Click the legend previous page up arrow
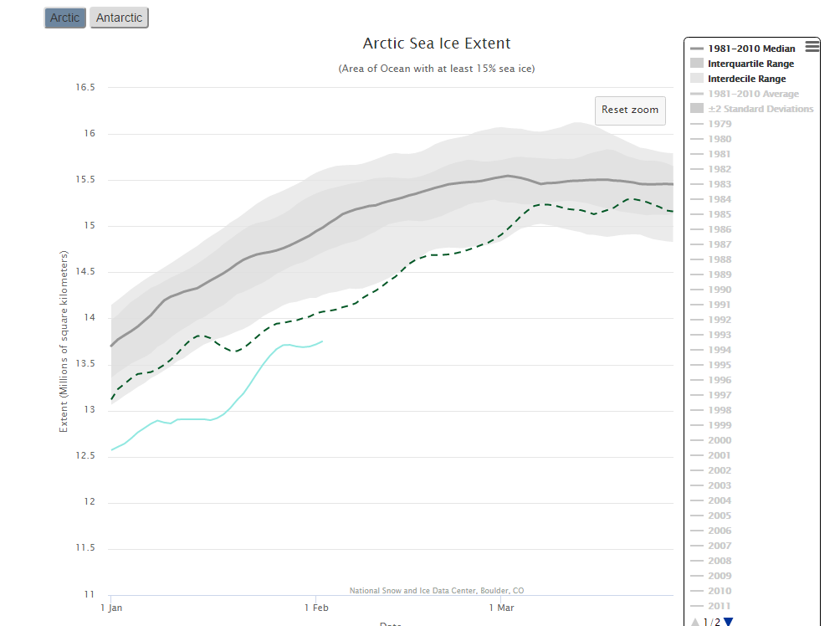This screenshot has height=626, width=840. pyautogui.click(x=695, y=621)
